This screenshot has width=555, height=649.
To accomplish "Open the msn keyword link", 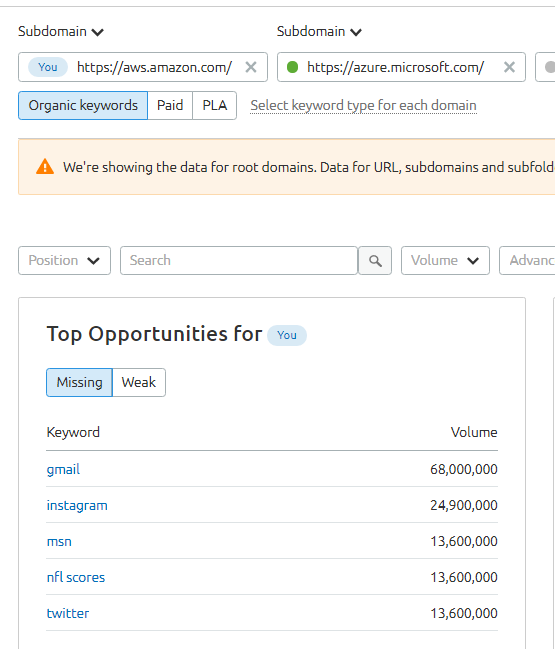I will (x=59, y=541).
